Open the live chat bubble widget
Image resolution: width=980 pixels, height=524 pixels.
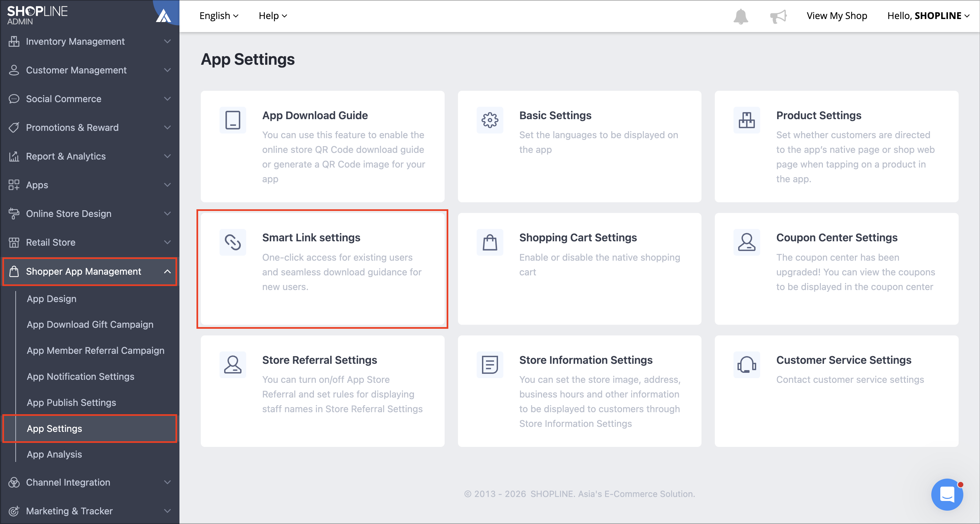coord(947,494)
